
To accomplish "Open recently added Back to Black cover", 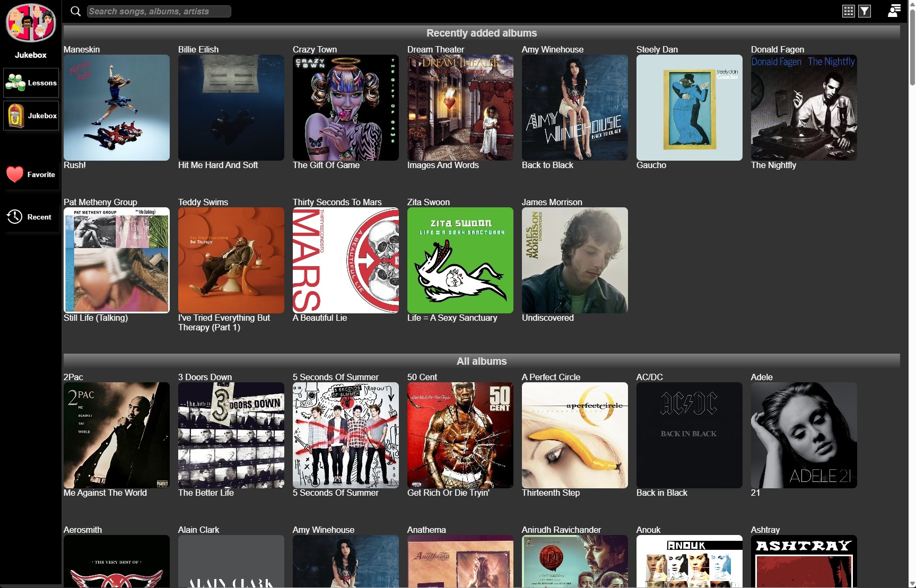I will click(x=575, y=108).
